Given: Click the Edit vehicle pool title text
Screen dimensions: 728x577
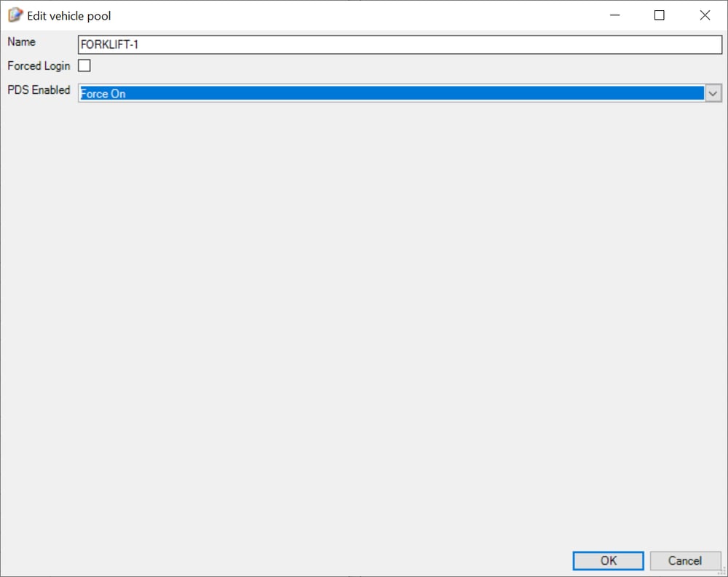Looking at the screenshot, I should tap(69, 15).
